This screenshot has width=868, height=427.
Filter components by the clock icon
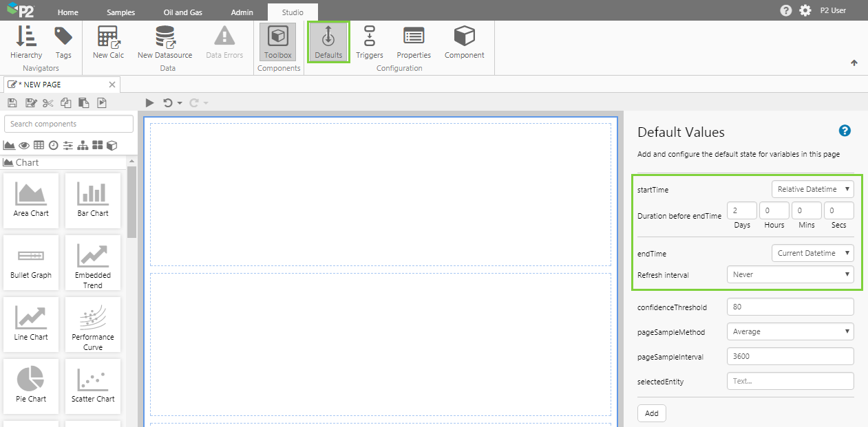click(x=53, y=145)
